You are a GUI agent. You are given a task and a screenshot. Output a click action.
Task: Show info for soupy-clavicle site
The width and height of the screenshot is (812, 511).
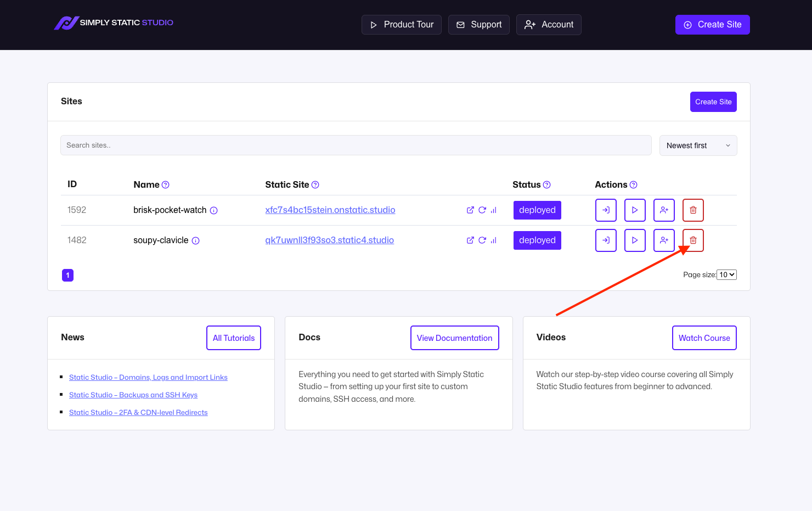196,240
